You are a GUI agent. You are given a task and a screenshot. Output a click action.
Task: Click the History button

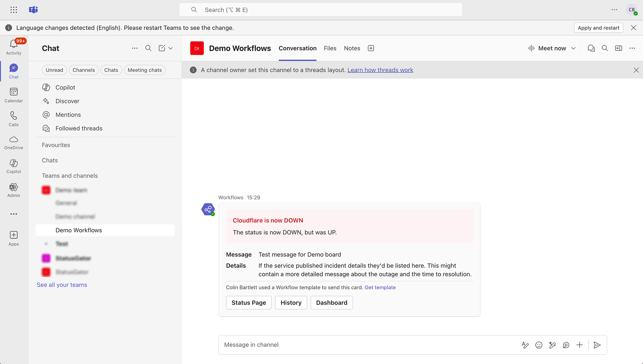[291, 303]
